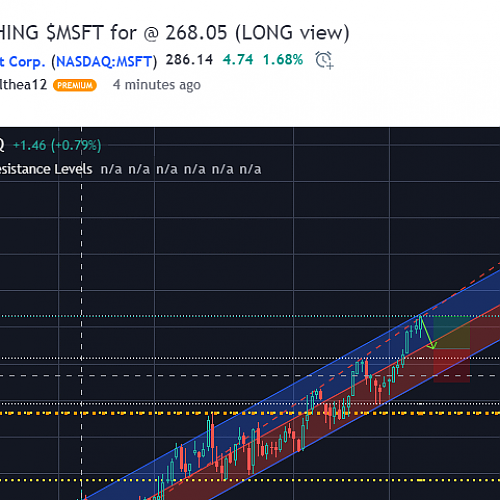Viewport: 500px width, 500px height.
Task: Click the first n/a value beside Resistance Levels
Action: [111, 169]
